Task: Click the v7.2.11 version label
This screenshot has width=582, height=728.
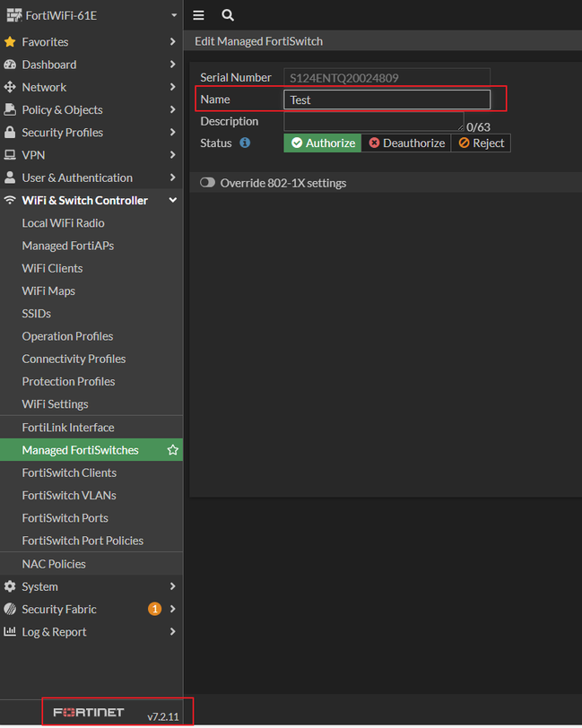Action: coord(163,716)
